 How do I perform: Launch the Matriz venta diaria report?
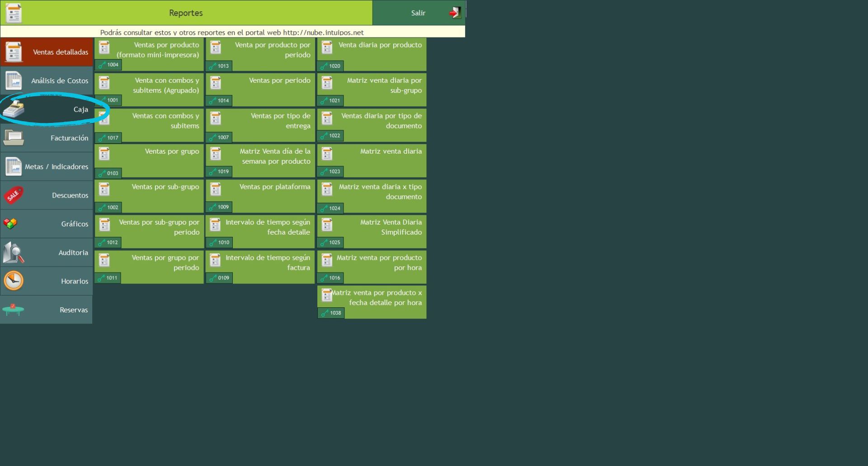pos(372,160)
